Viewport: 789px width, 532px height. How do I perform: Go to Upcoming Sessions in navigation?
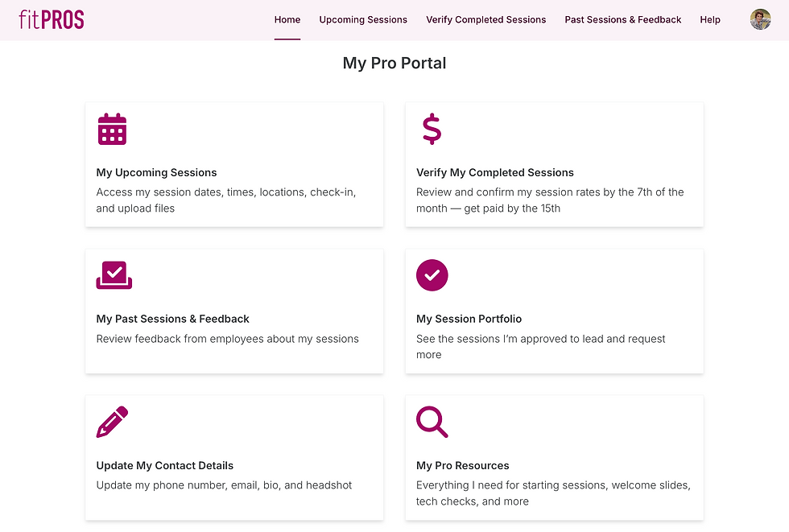(363, 19)
